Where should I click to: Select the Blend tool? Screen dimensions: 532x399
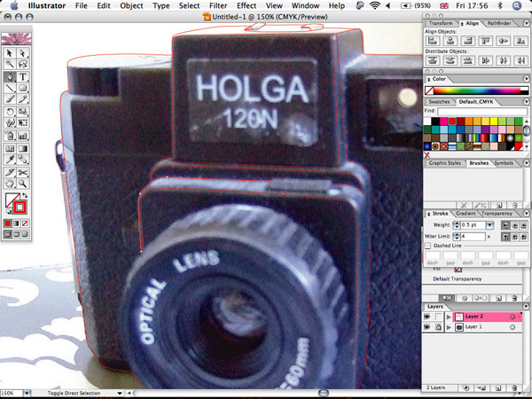[x=22, y=160]
